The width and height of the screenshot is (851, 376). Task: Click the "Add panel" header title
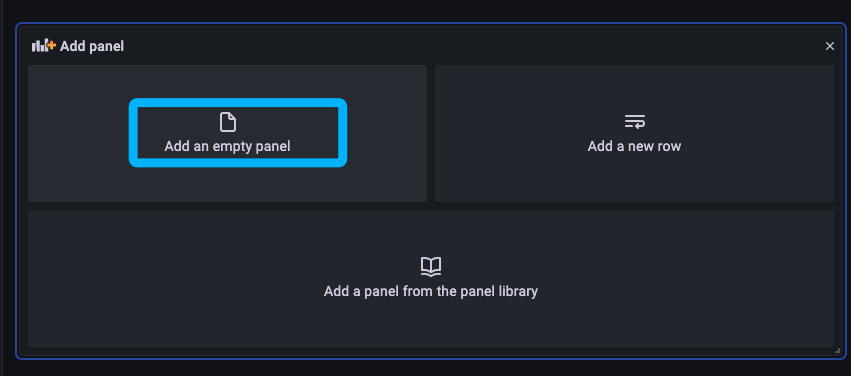tap(92, 46)
